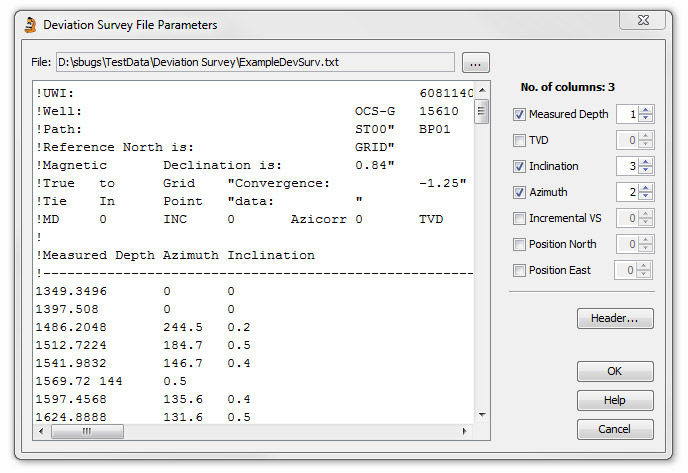Open the Header... settings

coord(615,318)
